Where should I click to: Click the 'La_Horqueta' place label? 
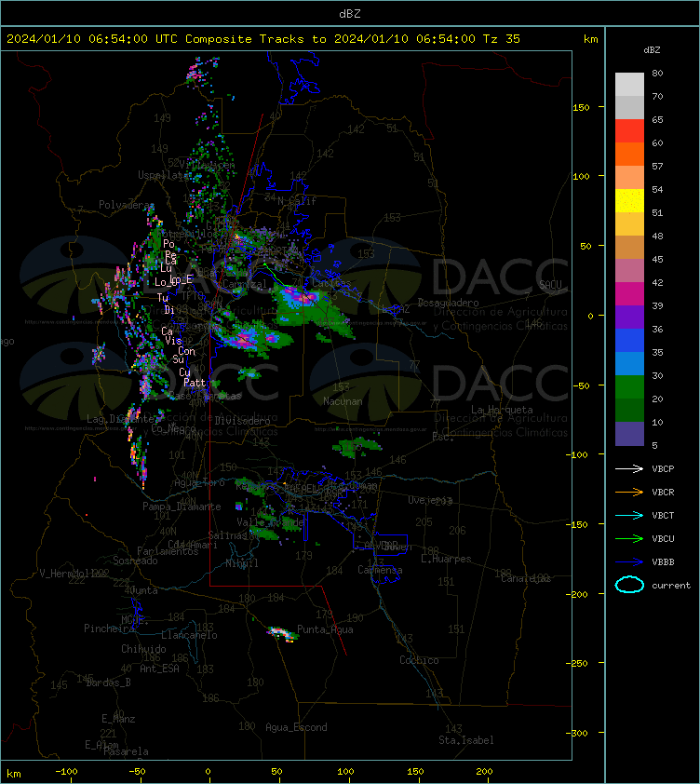point(502,410)
